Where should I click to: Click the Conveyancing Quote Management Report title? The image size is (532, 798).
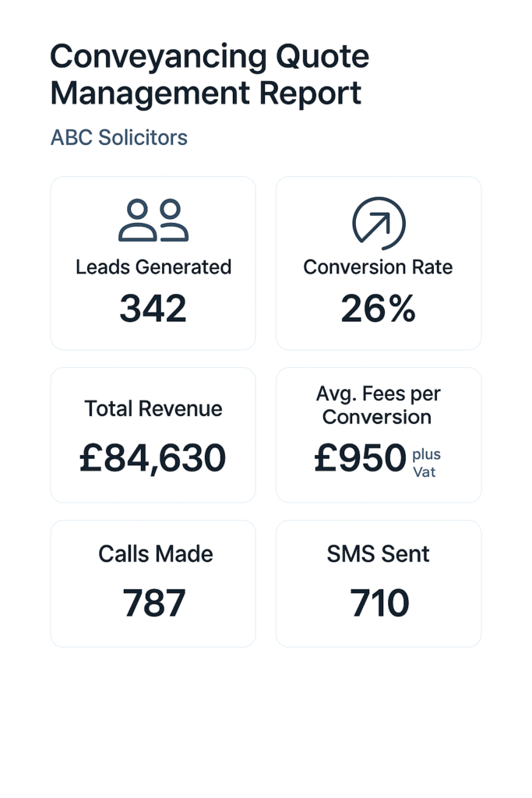[210, 75]
